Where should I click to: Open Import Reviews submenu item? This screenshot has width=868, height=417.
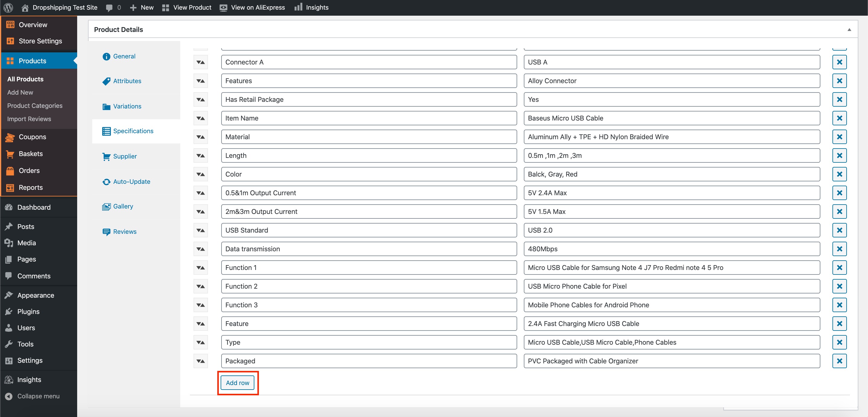click(x=29, y=119)
